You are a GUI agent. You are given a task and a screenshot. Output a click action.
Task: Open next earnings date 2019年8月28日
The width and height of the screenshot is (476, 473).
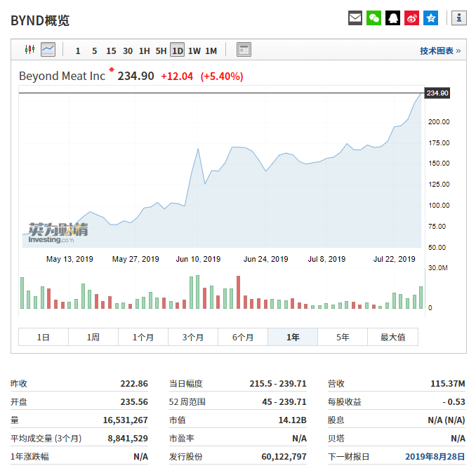click(x=435, y=457)
